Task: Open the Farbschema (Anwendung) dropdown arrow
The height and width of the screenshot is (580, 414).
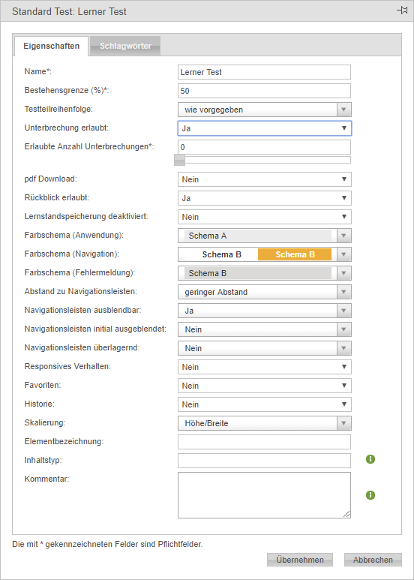Action: coord(344,236)
